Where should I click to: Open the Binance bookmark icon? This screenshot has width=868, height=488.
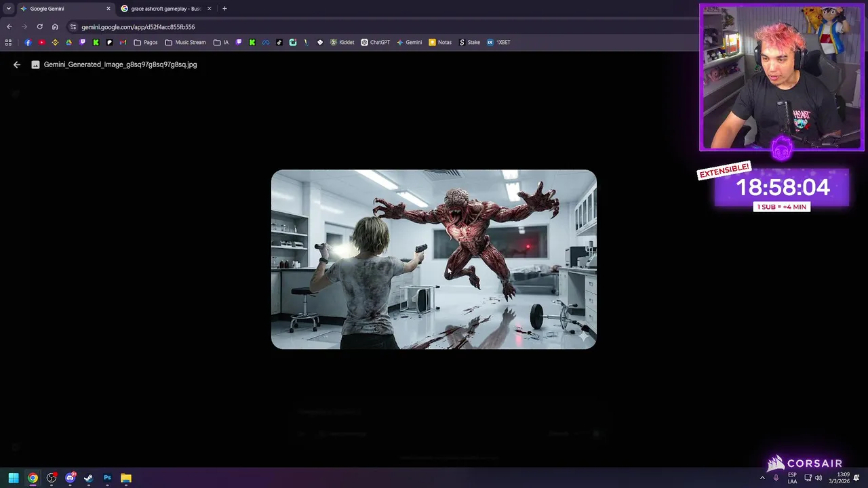pyautogui.click(x=55, y=42)
